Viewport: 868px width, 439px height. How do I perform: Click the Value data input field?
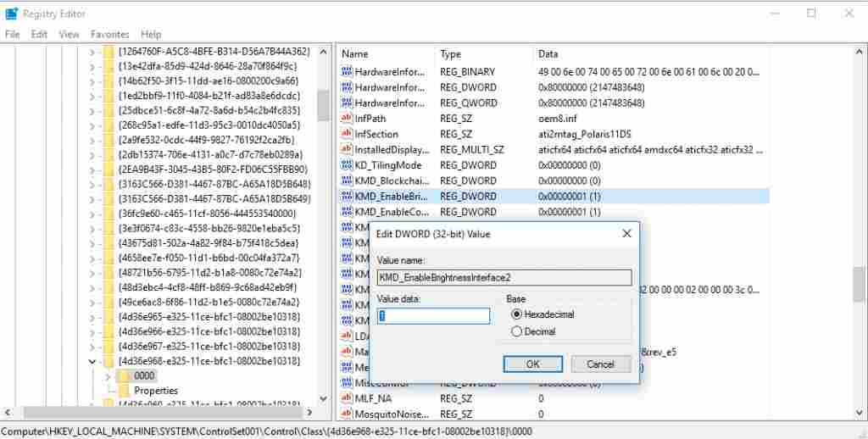(433, 316)
